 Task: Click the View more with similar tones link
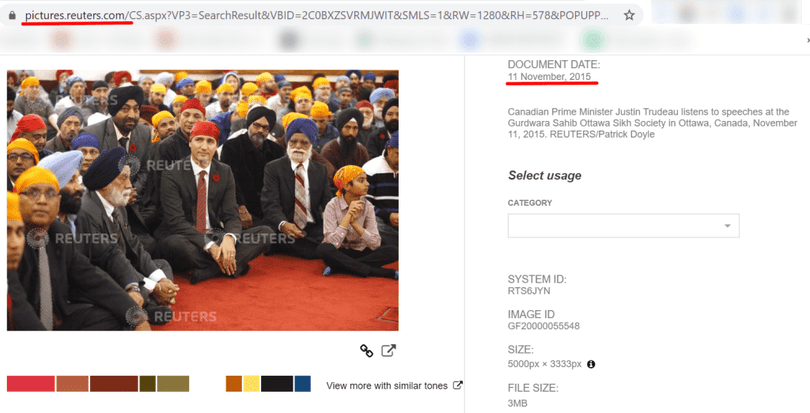tap(387, 385)
